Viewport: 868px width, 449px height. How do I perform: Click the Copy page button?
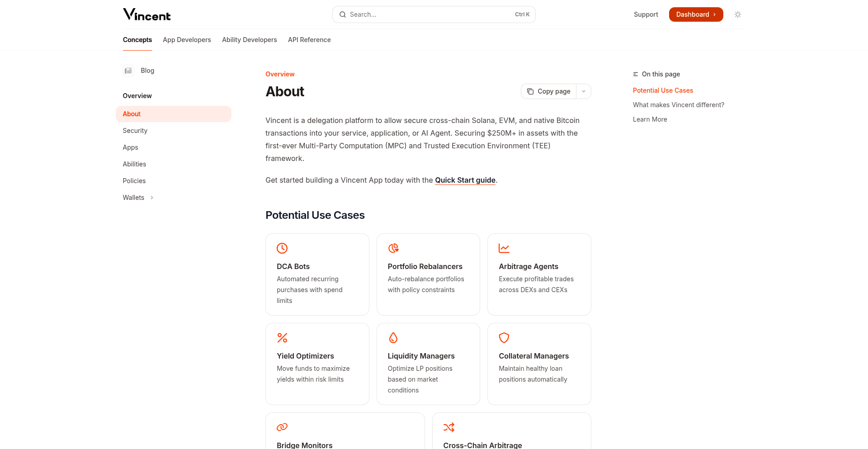pos(549,91)
